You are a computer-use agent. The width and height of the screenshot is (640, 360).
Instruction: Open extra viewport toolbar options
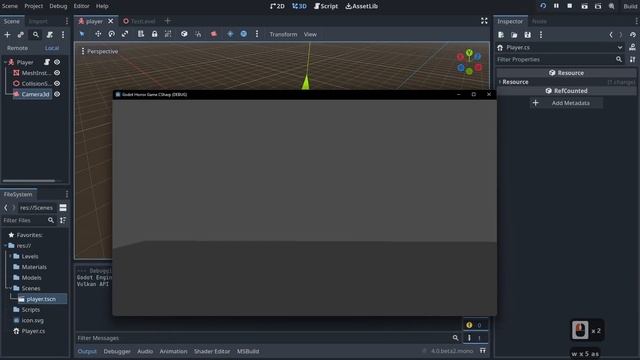257,34
